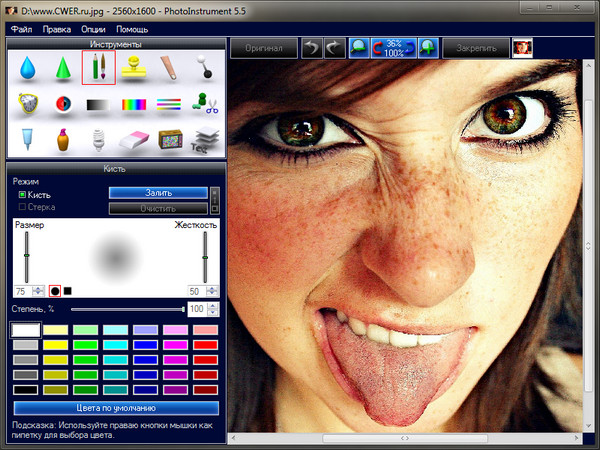Click the undo arrow in top toolbar
The height and width of the screenshot is (450, 600).
click(313, 48)
